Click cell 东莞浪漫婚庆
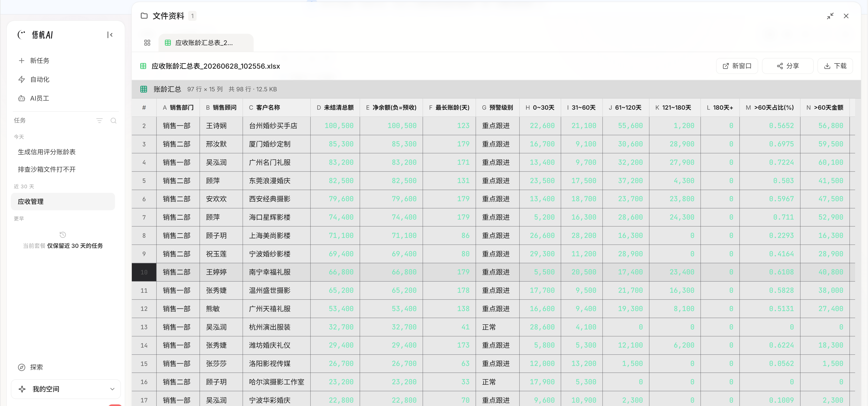The height and width of the screenshot is (406, 868). pos(276,181)
